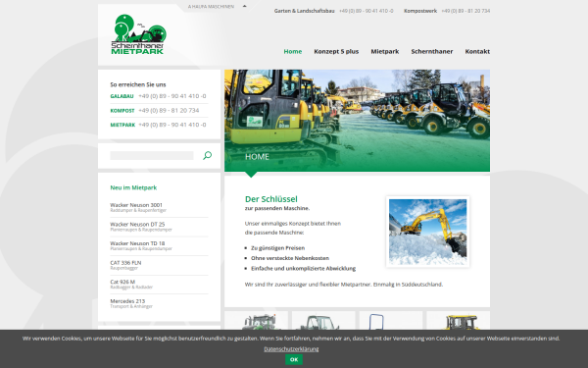
Task: Click the sidebar search input field
Action: point(152,155)
